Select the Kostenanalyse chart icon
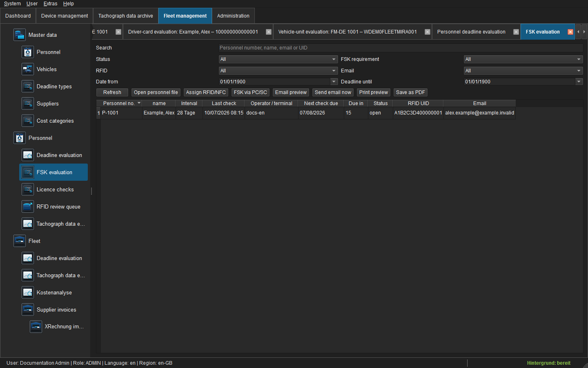Image resolution: width=588 pixels, height=368 pixels. pos(27,292)
